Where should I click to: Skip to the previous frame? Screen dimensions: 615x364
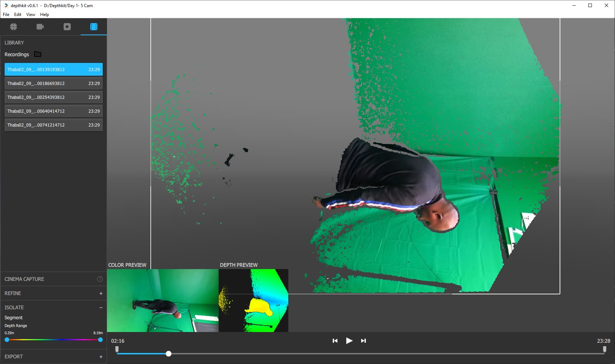pos(335,341)
